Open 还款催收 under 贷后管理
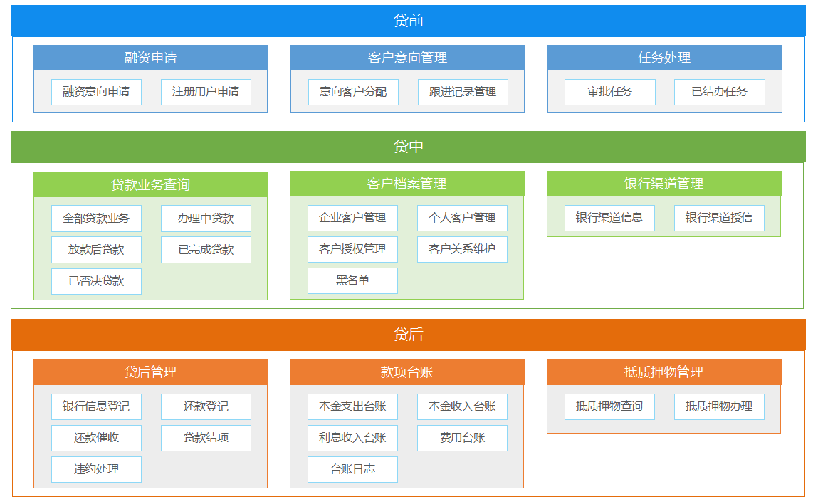This screenshot has height=504, width=813. [96, 438]
